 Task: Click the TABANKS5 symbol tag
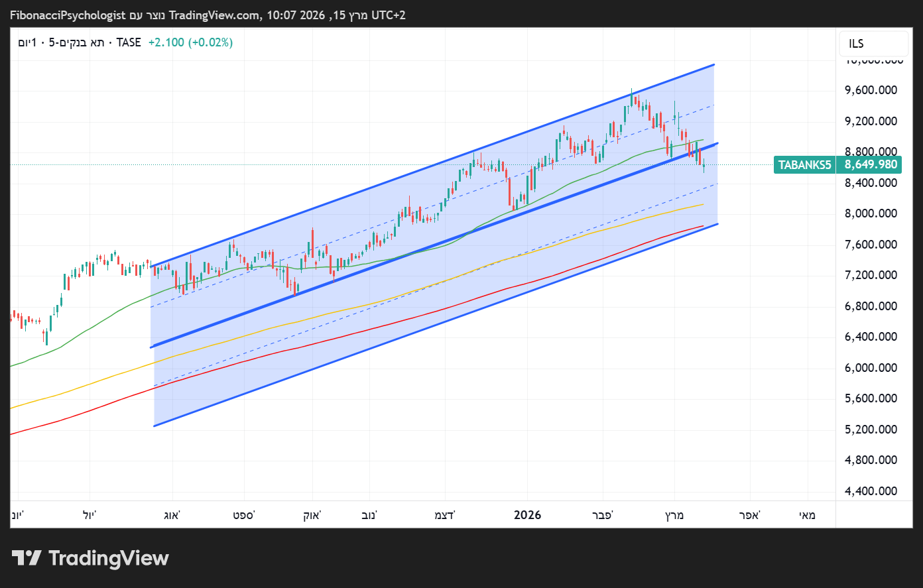coord(804,165)
